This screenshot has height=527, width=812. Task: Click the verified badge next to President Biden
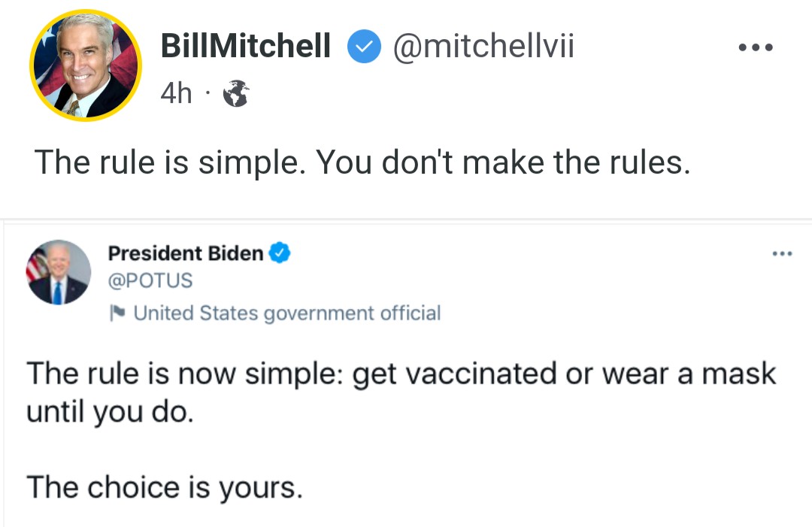(280, 253)
